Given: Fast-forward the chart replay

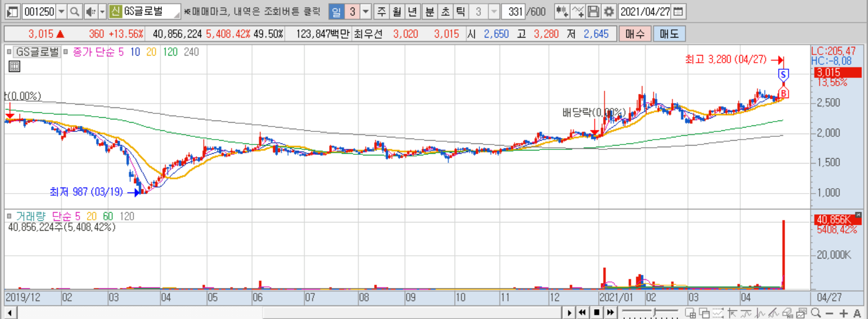Looking at the screenshot, I should [611, 313].
